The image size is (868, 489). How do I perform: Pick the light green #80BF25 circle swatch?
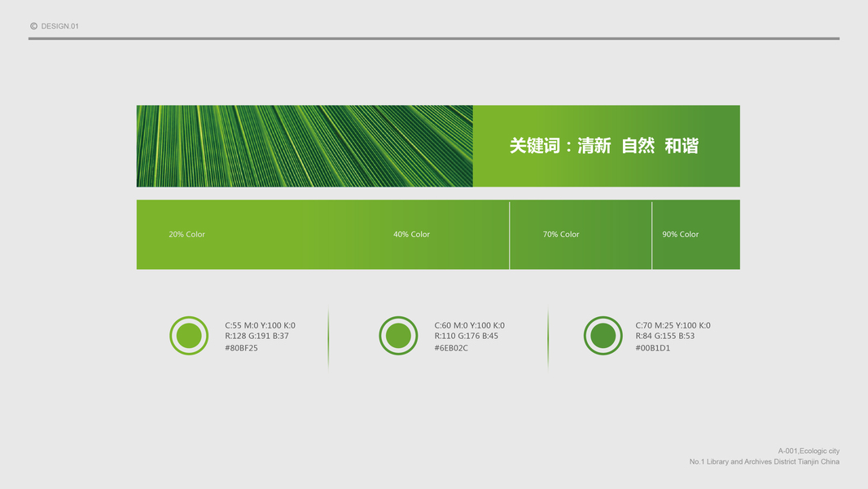pyautogui.click(x=189, y=336)
